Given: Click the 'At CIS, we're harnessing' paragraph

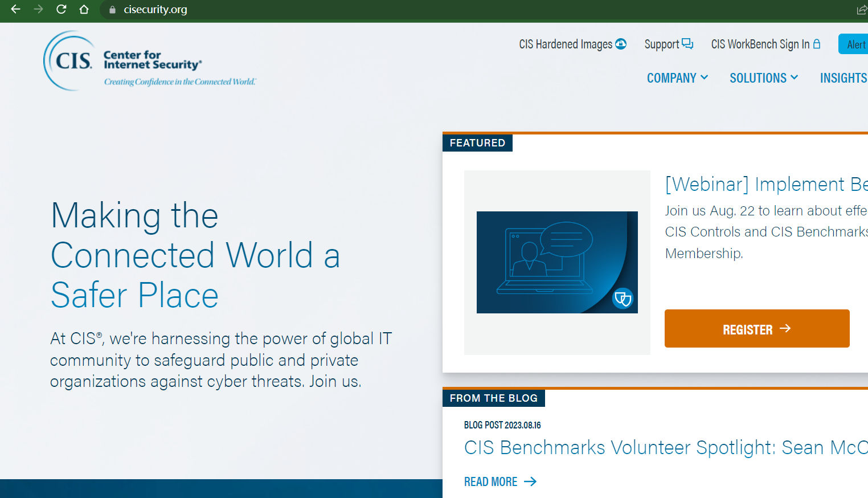Looking at the screenshot, I should pyautogui.click(x=221, y=360).
